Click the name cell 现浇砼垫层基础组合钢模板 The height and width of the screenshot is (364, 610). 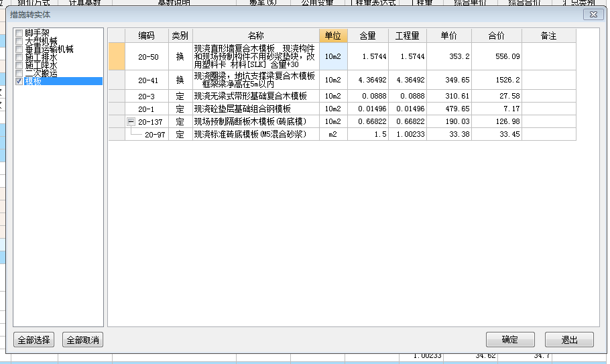pos(255,109)
